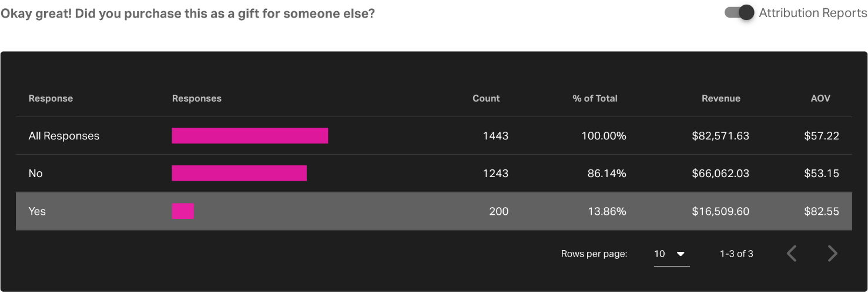Screen dimensions: 868x296
Task: Click the pink bar for All Responses
Action: pos(250,136)
